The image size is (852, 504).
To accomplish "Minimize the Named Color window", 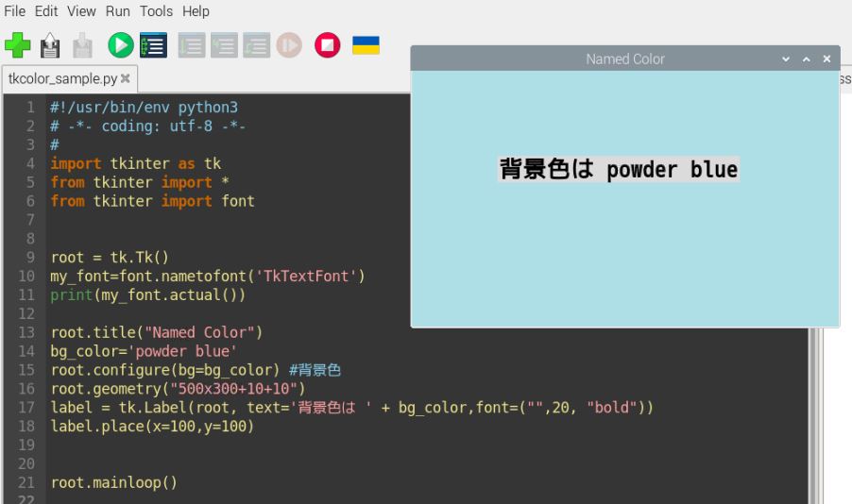I will click(x=786, y=59).
